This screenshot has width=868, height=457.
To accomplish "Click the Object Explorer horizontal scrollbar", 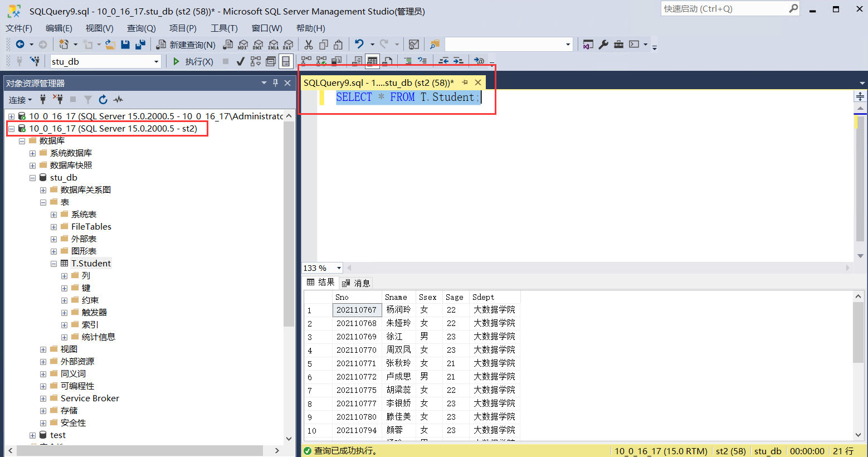I will [140, 450].
